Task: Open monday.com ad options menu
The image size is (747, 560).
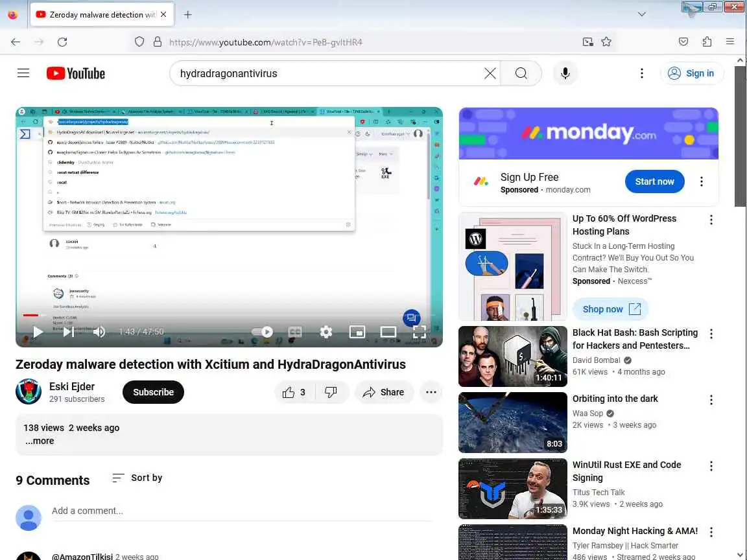Action: [701, 181]
